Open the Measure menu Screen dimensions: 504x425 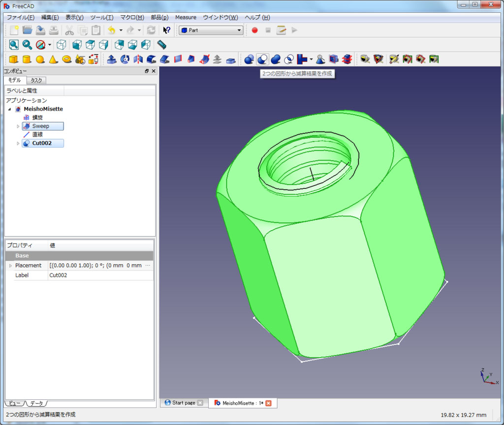186,17
